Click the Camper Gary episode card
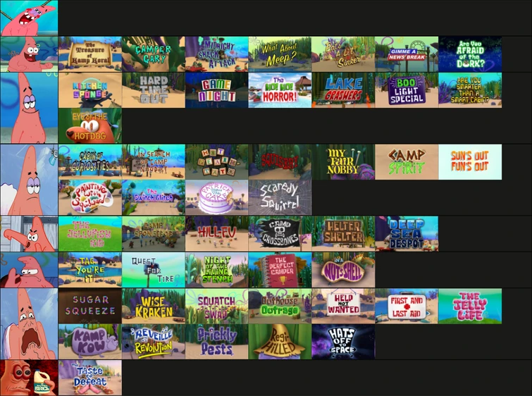The height and width of the screenshot is (396, 532). (x=154, y=54)
